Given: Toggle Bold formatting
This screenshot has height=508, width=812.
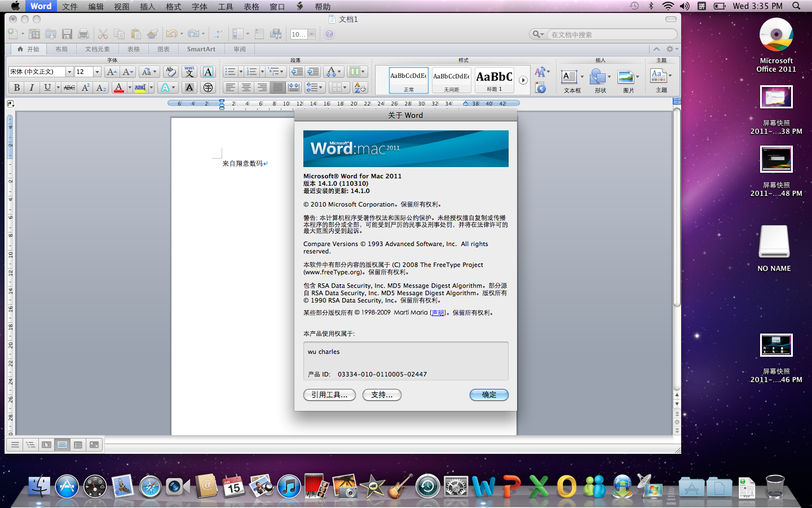Looking at the screenshot, I should pos(16,87).
